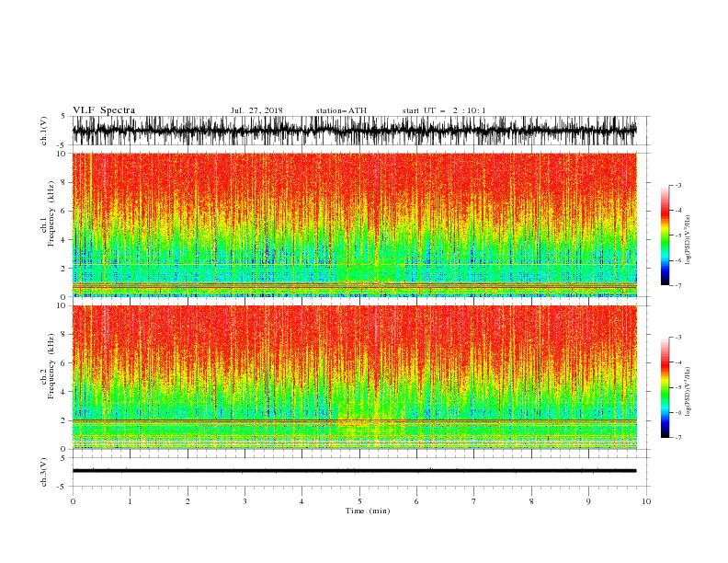Click time axis tick label "7"
Image resolution: width=728 pixels, height=563 pixels.
point(474,501)
